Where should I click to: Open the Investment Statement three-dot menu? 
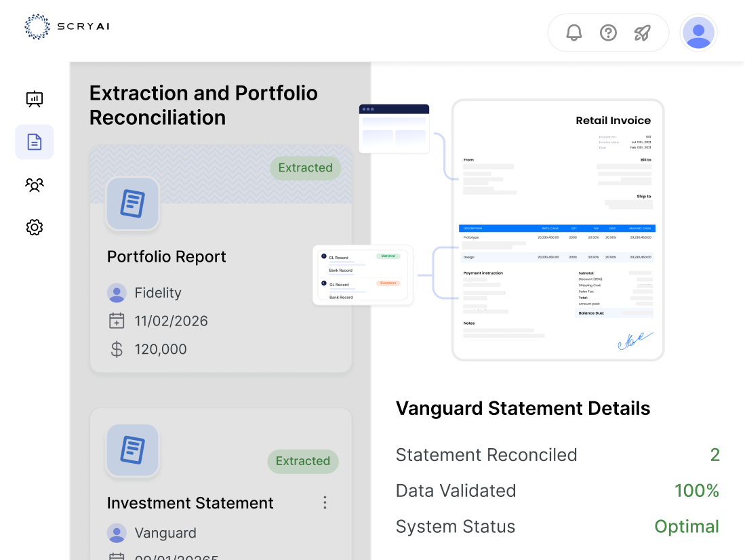pos(325,502)
